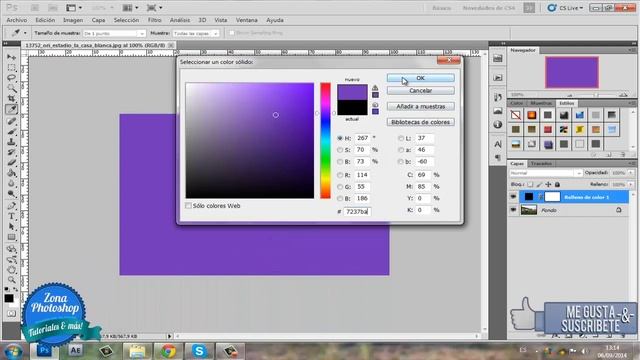
Task: Open the layer blend mode Normal dropdown
Action: [x=546, y=173]
